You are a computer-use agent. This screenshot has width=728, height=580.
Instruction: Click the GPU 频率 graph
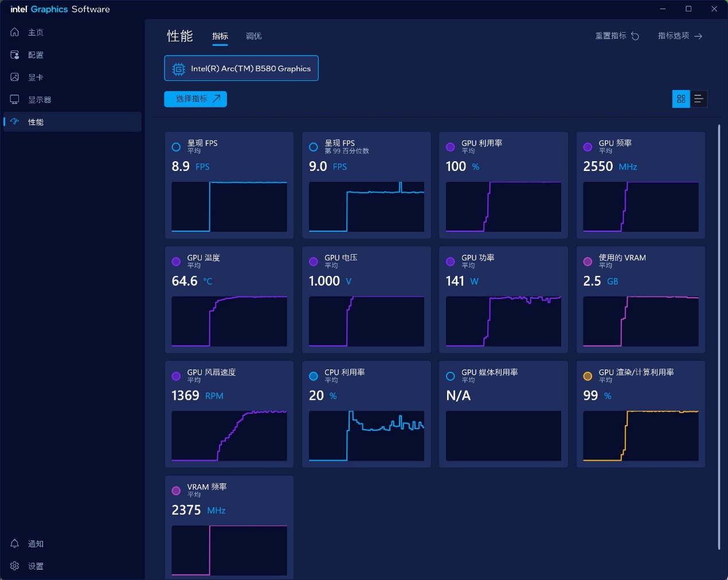coord(641,207)
